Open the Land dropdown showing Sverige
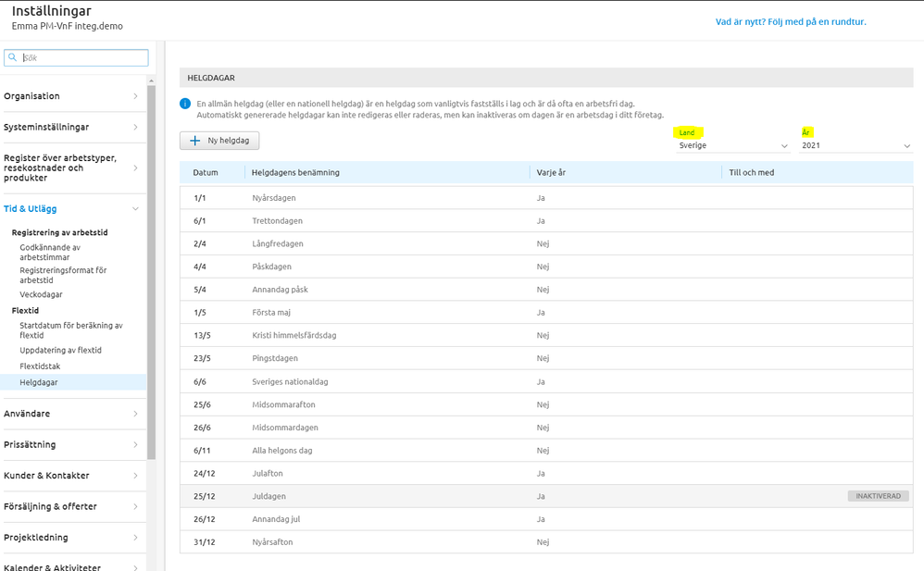 (x=733, y=146)
